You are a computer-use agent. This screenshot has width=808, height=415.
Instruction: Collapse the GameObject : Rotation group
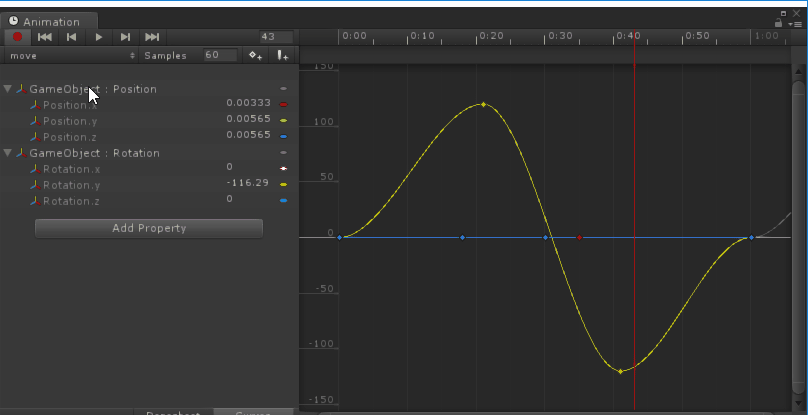(x=7, y=153)
